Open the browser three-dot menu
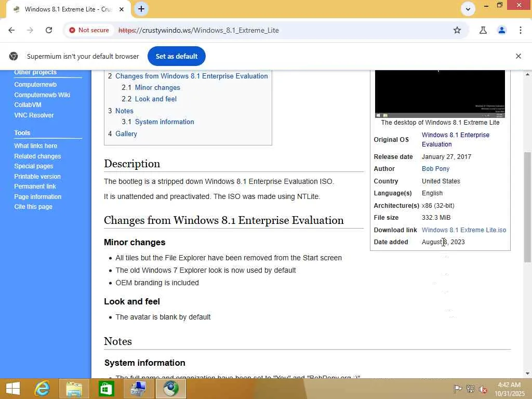Screen dimensions: 532x399 point(521,30)
